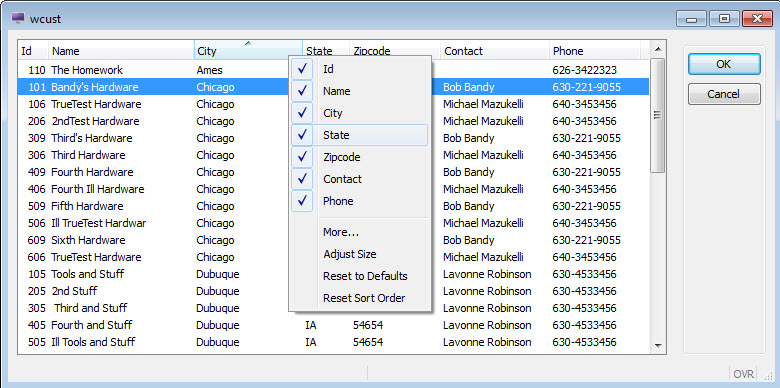
Task: Select row 409 Fourth Hardware
Action: pos(333,172)
